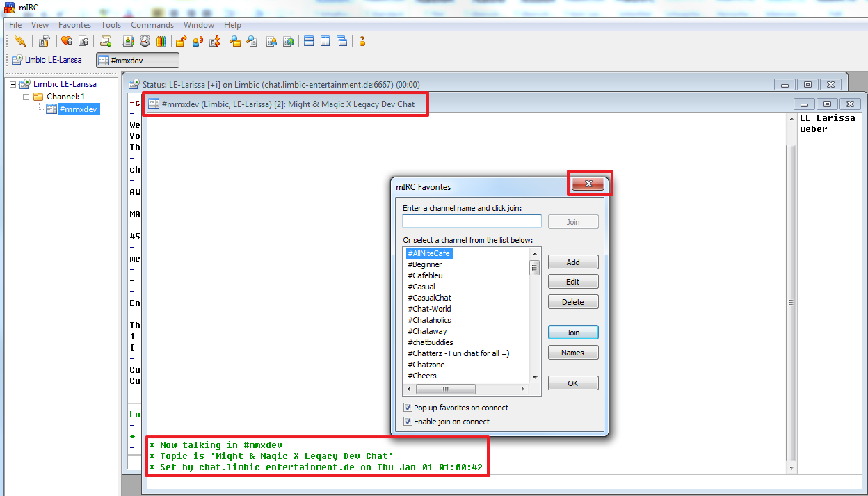Open the Scripts Editor scroll icon
Image resolution: width=868 pixels, height=496 pixels.
[x=106, y=41]
